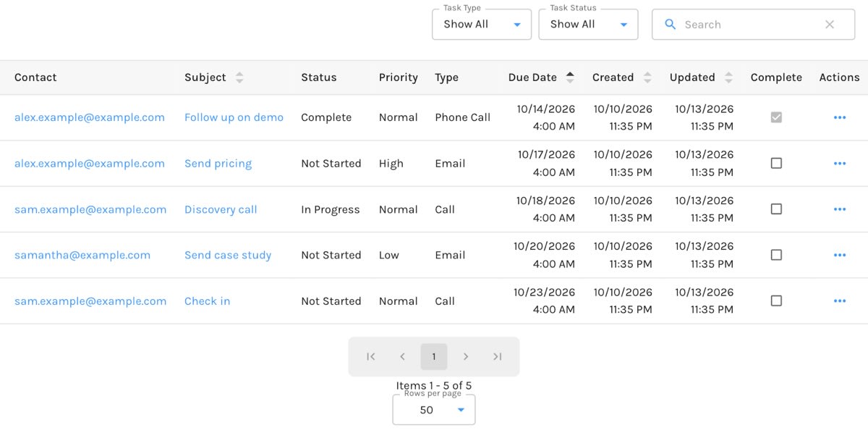Expand the Task Status dropdown
This screenshot has width=868, height=433.
[x=588, y=25]
